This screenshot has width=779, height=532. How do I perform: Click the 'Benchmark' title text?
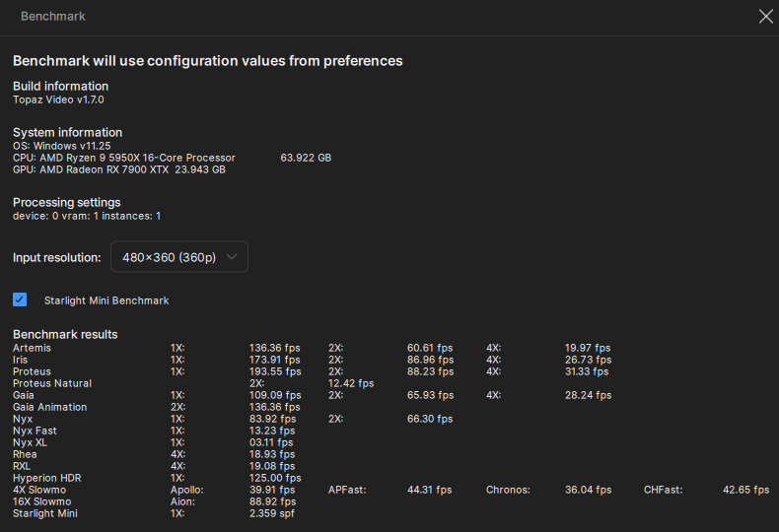click(x=53, y=17)
